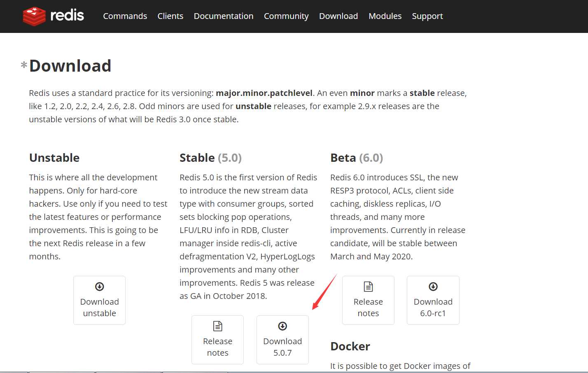The width and height of the screenshot is (588, 373).
Task: Click the main Download page heading
Action: [70, 66]
